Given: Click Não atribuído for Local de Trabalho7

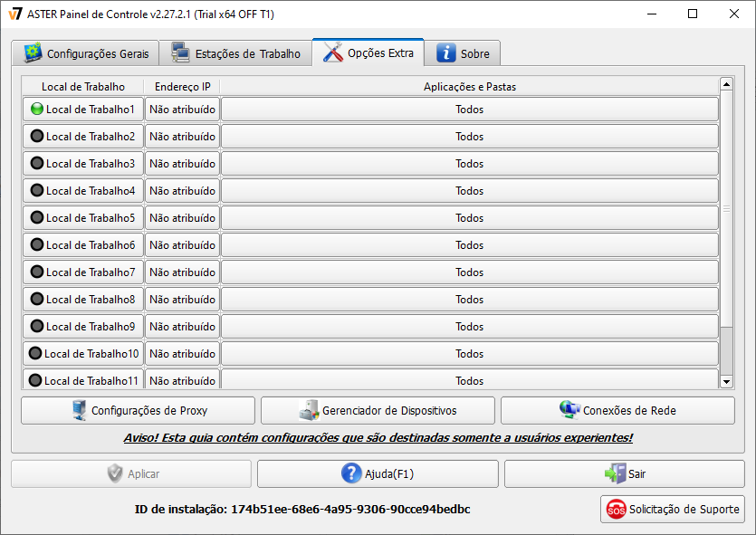Looking at the screenshot, I should 182,272.
